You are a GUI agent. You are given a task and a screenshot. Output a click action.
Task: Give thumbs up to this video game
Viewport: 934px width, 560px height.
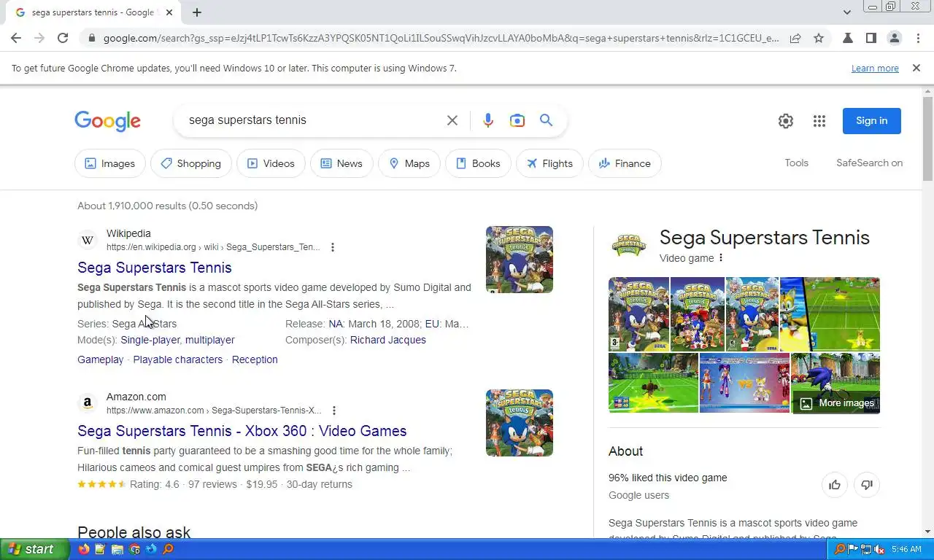[x=835, y=485]
